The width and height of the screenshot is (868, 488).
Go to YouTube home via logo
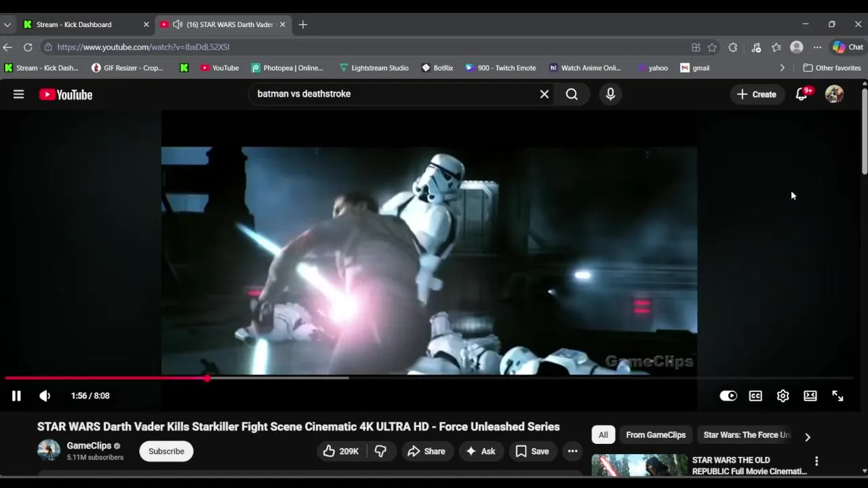[66, 95]
